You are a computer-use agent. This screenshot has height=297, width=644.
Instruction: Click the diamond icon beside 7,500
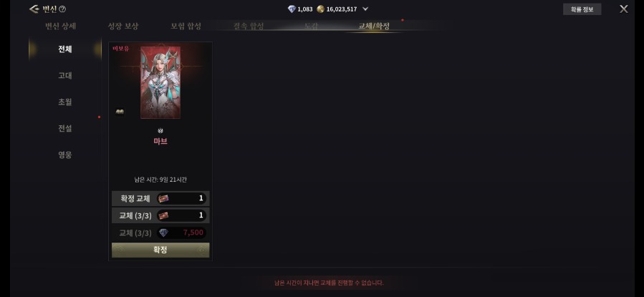pyautogui.click(x=163, y=233)
